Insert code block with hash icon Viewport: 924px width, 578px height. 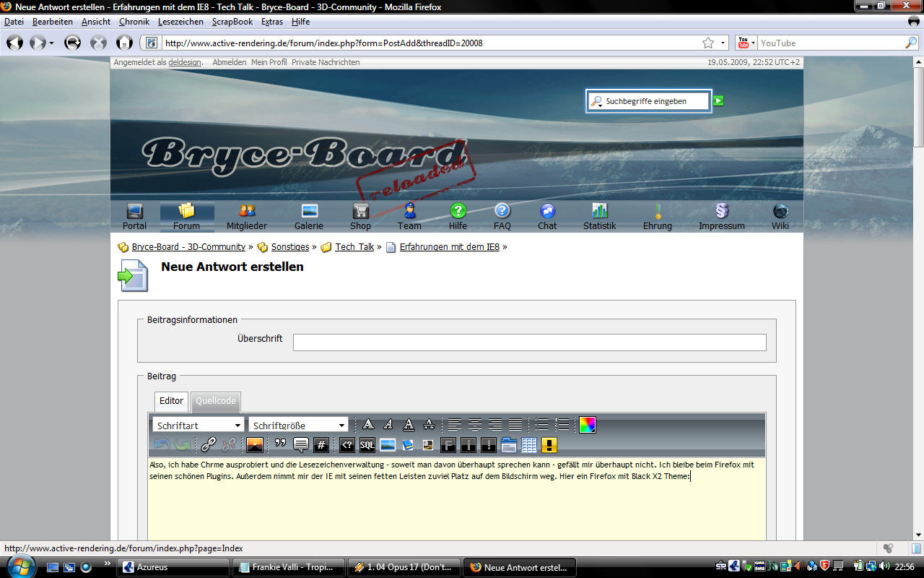321,445
